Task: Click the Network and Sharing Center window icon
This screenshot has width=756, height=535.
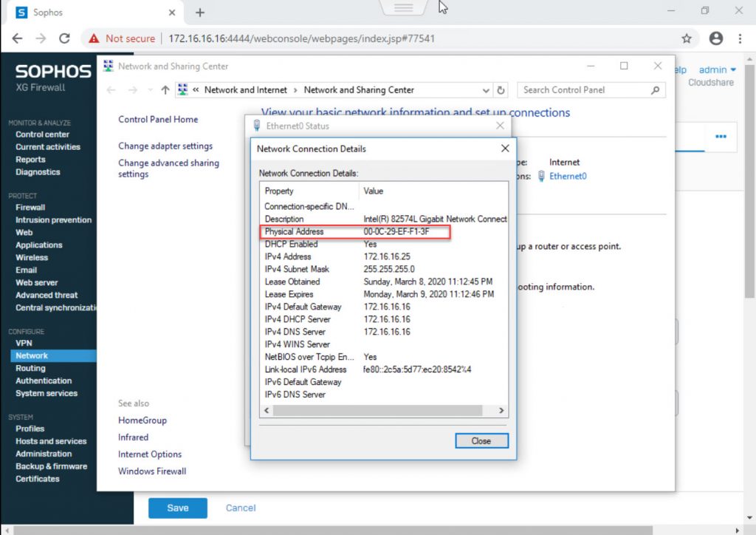Action: 109,66
